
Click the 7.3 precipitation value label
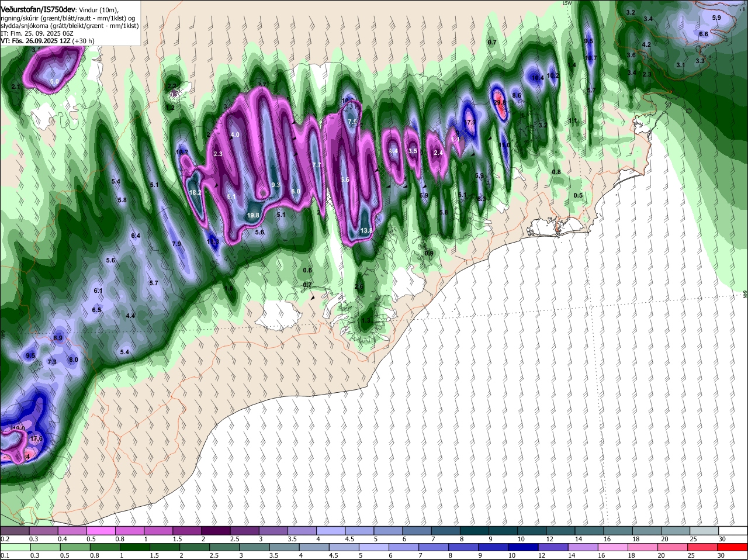[52, 362]
